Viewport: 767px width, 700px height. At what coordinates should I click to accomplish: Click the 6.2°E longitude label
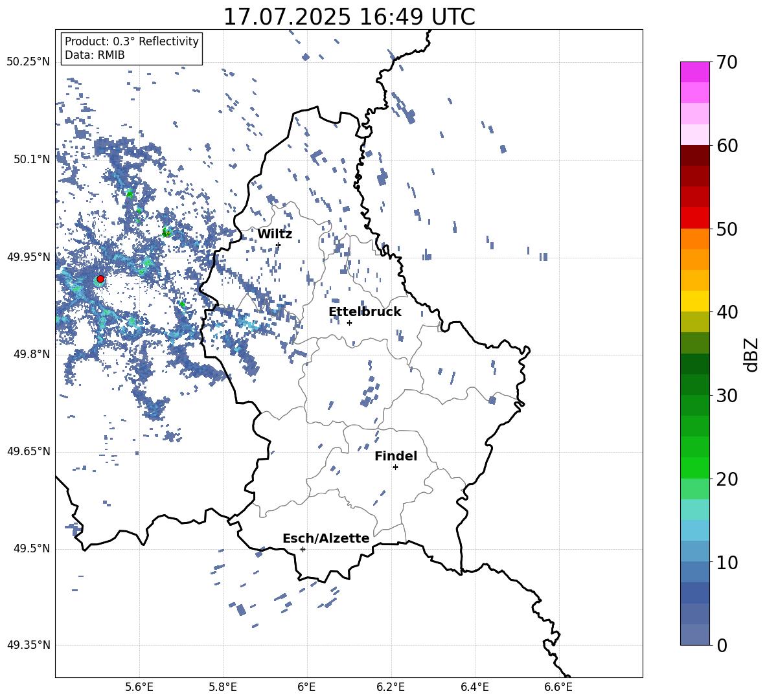pos(391,687)
